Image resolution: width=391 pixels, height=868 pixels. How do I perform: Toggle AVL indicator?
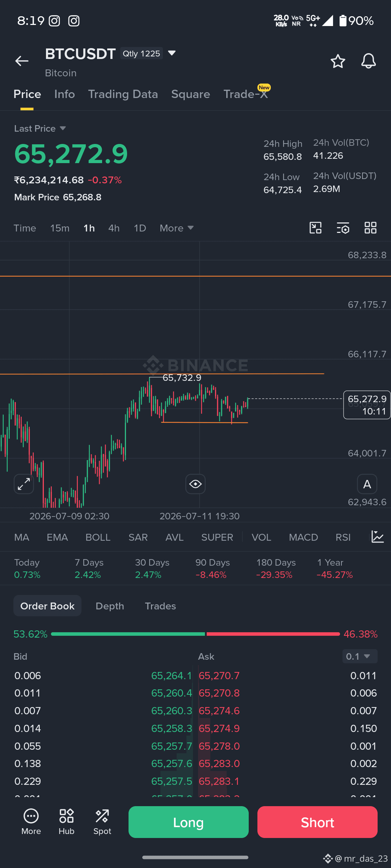[175, 537]
